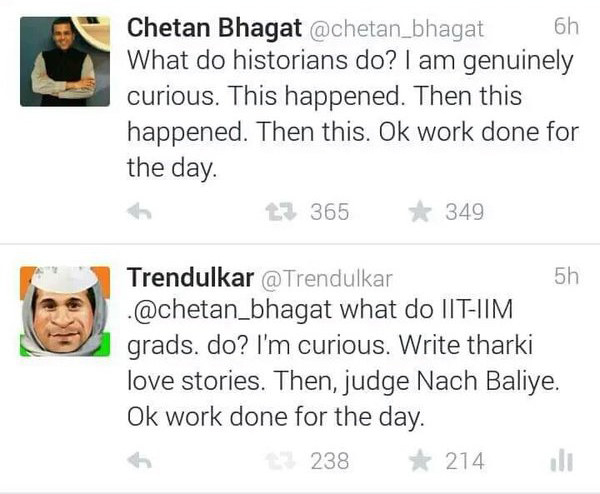Reply to Trendulkar's tweet
Image resolution: width=600 pixels, height=494 pixels.
click(139, 461)
